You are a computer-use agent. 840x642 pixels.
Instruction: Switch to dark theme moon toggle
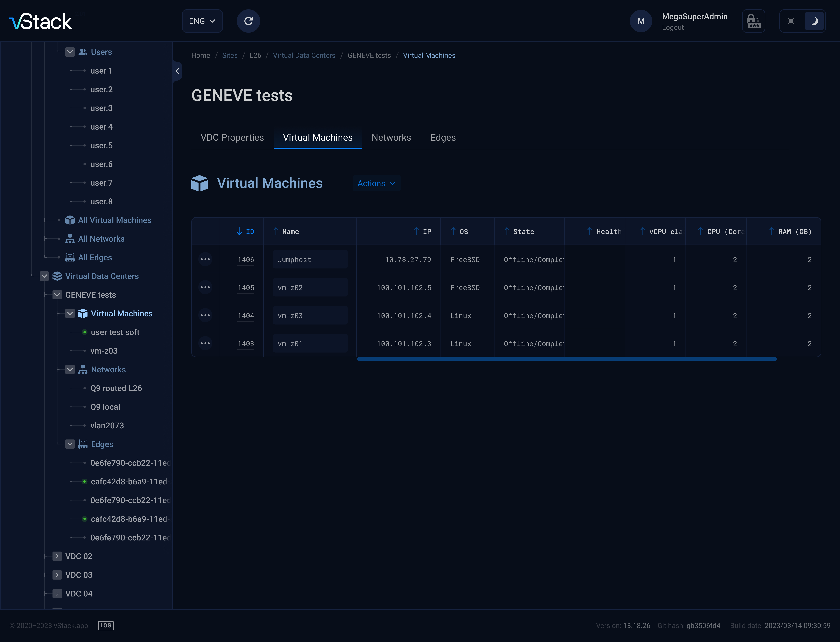pos(814,21)
